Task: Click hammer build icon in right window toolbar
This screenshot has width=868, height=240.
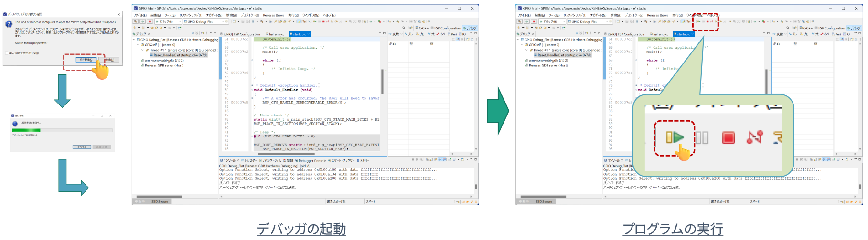Action: pos(520,21)
